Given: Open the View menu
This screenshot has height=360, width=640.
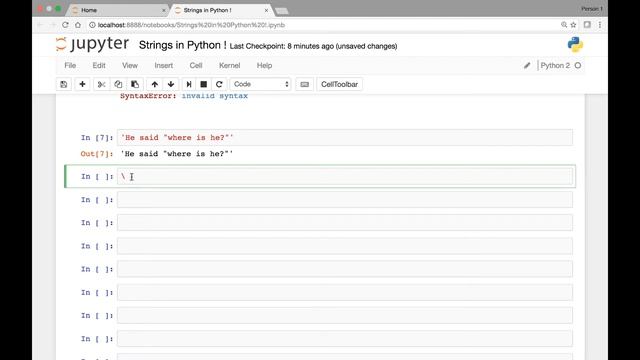Looking at the screenshot, I should 130,65.
